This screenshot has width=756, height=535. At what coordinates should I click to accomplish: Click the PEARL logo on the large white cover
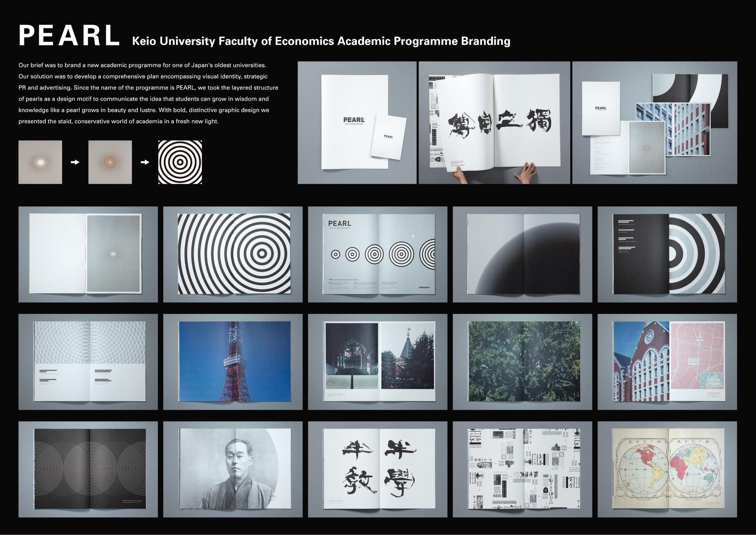pos(354,120)
